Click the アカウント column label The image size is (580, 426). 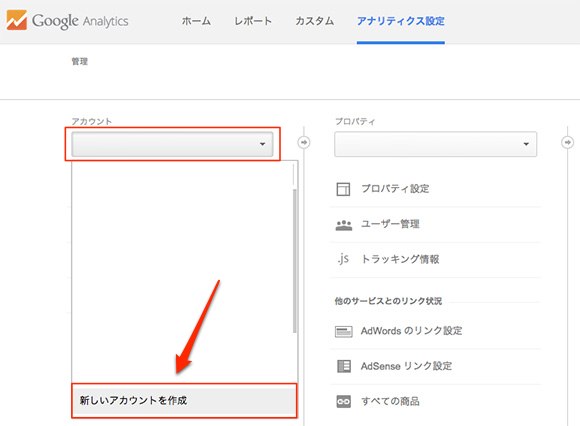click(92, 121)
